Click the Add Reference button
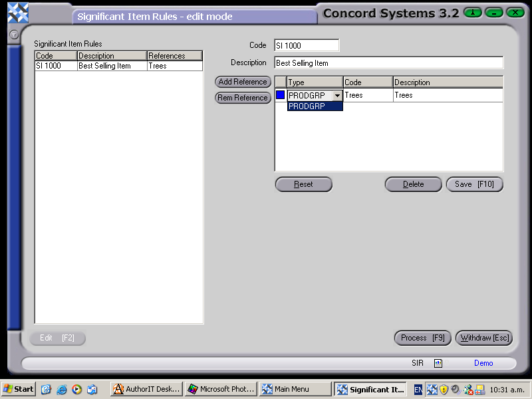The width and height of the screenshot is (532, 399). pyautogui.click(x=243, y=82)
